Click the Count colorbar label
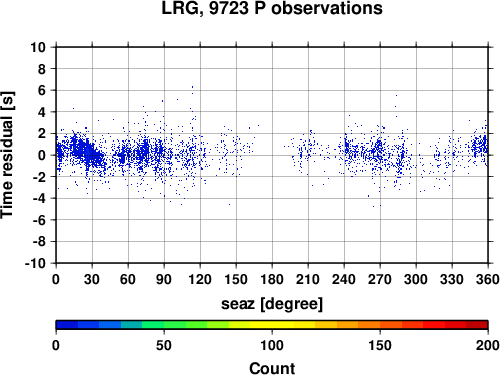The width and height of the screenshot is (500, 375). 272,368
